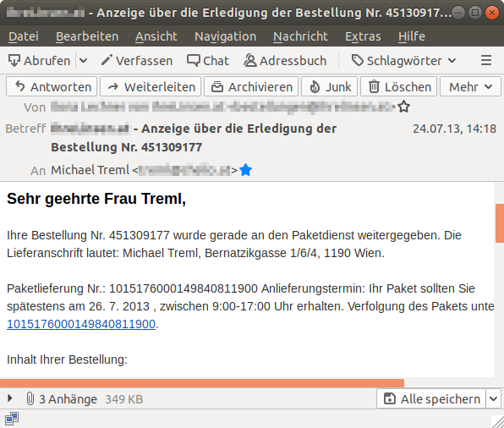
Task: Maximize the window
Action: [475, 13]
